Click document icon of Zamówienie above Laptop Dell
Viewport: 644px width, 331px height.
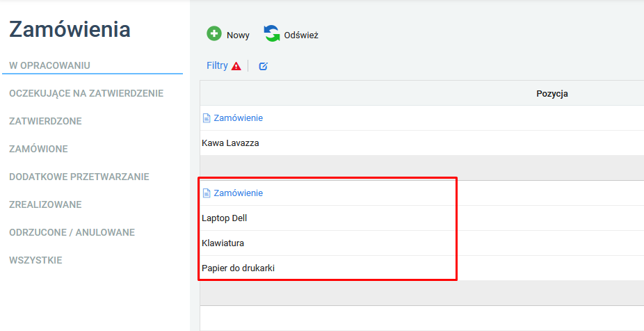tap(207, 193)
